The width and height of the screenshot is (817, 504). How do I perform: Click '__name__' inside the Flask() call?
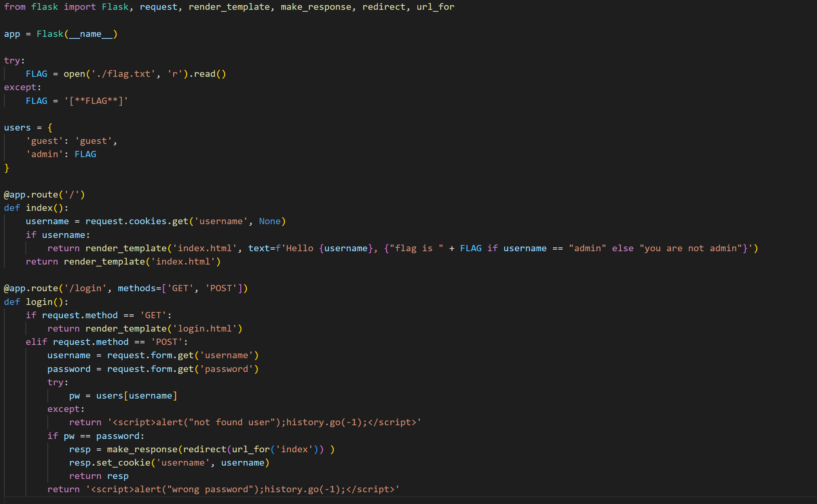(x=91, y=34)
